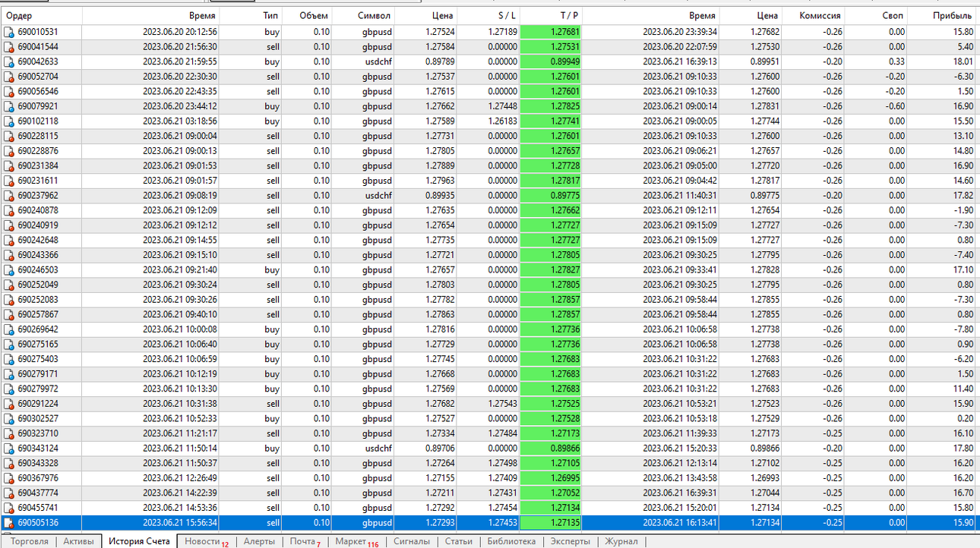
Task: Click order number 690367976
Action: click(x=38, y=478)
